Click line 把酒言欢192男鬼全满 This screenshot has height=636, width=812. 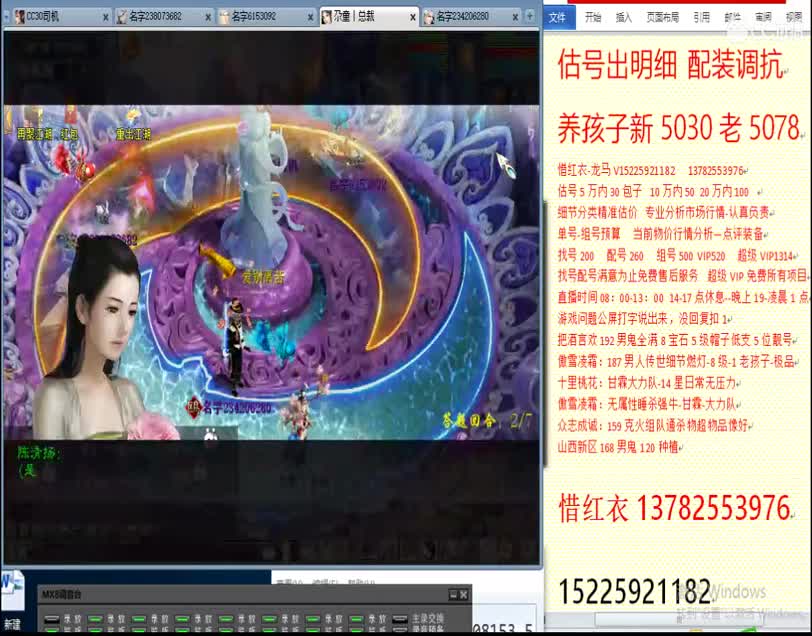pyautogui.click(x=675, y=340)
